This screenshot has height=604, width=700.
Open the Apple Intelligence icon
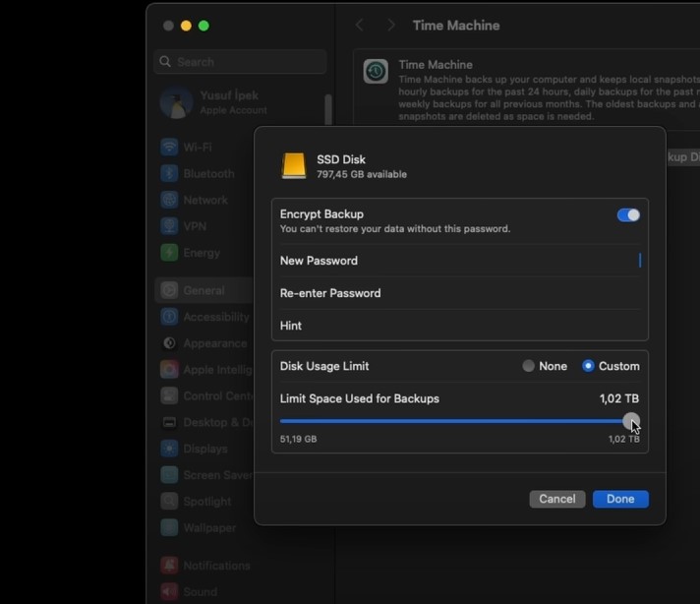point(169,370)
